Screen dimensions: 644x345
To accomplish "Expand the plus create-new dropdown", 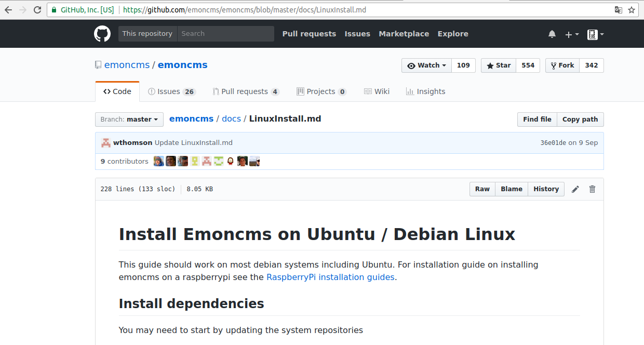I will click(572, 34).
